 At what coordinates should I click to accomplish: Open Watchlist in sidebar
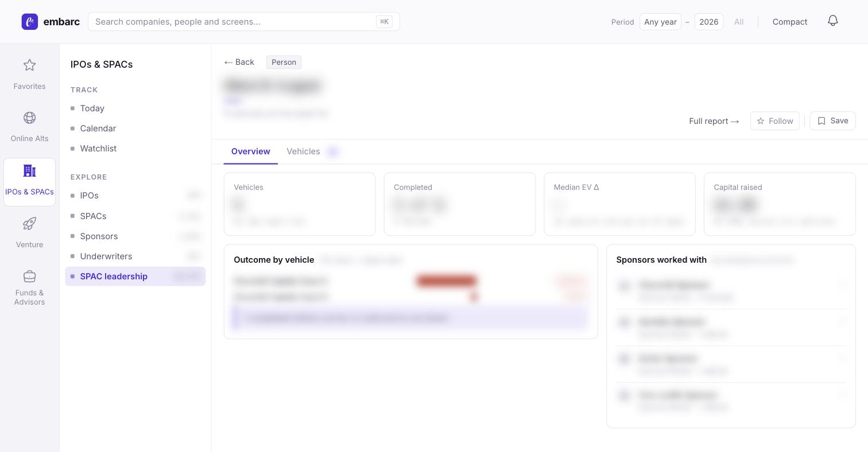135,149
